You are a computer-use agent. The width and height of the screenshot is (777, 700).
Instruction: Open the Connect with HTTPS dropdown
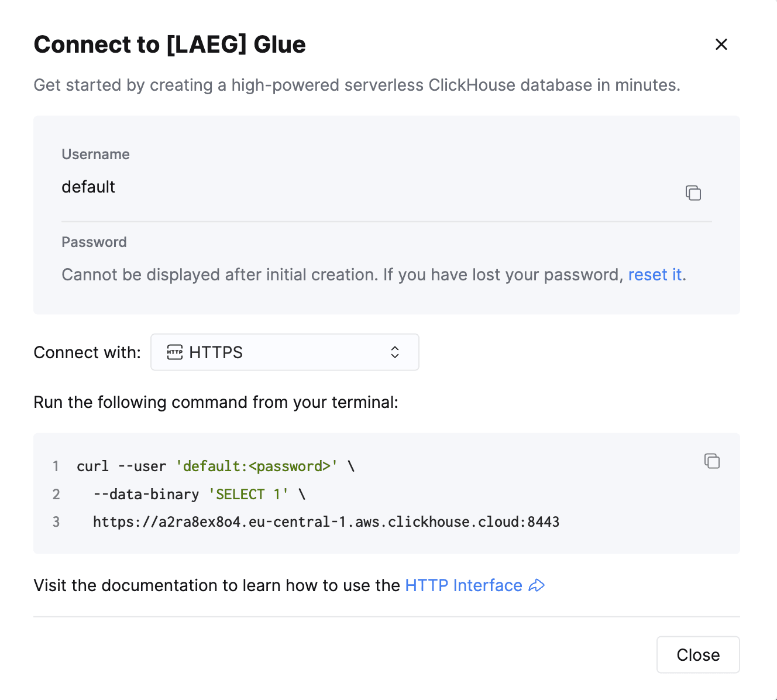tap(284, 352)
